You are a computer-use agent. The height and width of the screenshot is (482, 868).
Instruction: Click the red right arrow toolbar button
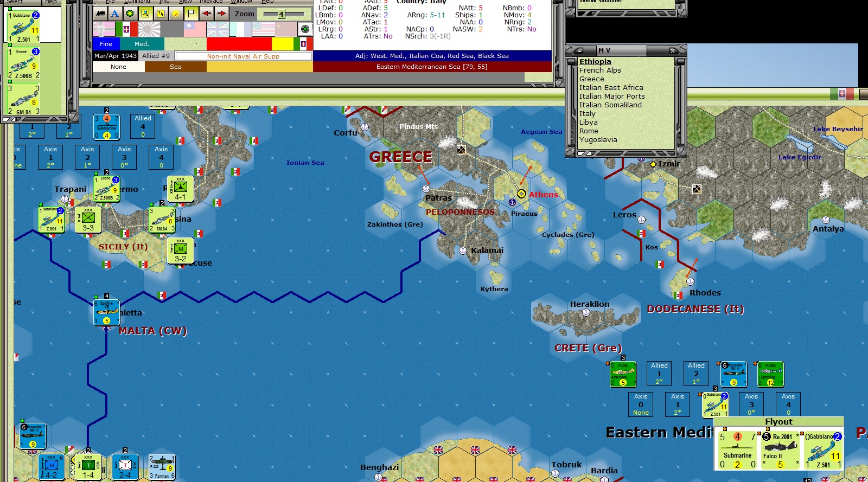[x=222, y=14]
